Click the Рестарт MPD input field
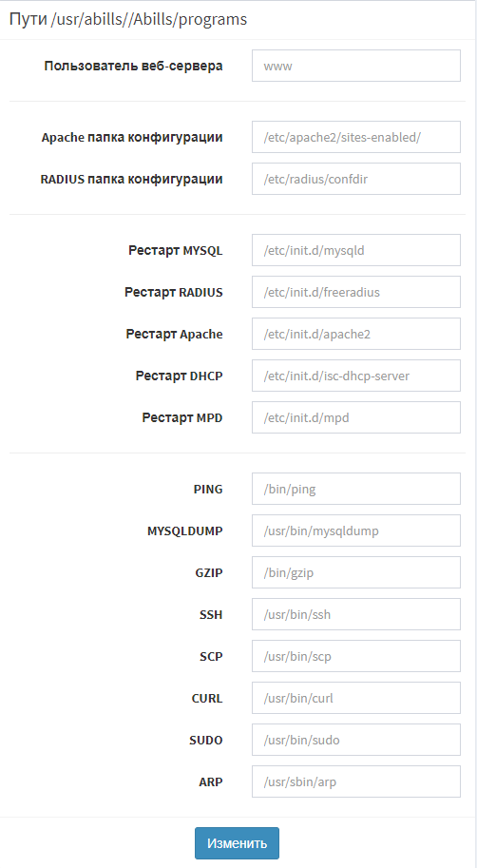The image size is (477, 868). [355, 417]
